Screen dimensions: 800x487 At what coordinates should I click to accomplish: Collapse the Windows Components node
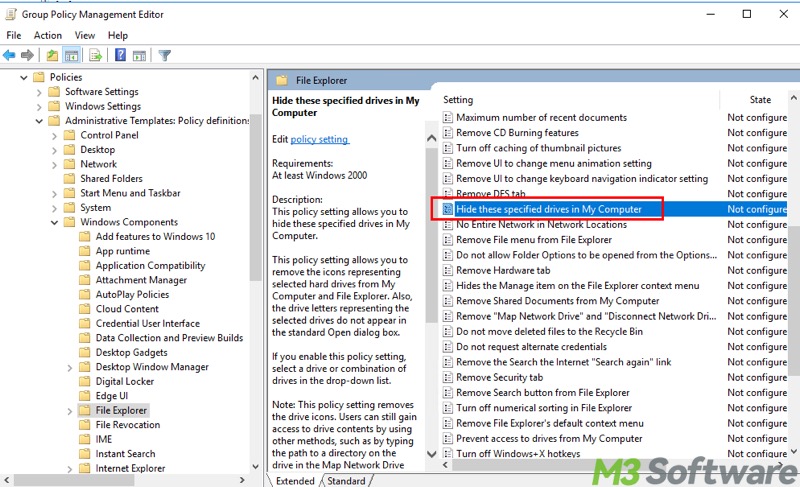click(54, 222)
